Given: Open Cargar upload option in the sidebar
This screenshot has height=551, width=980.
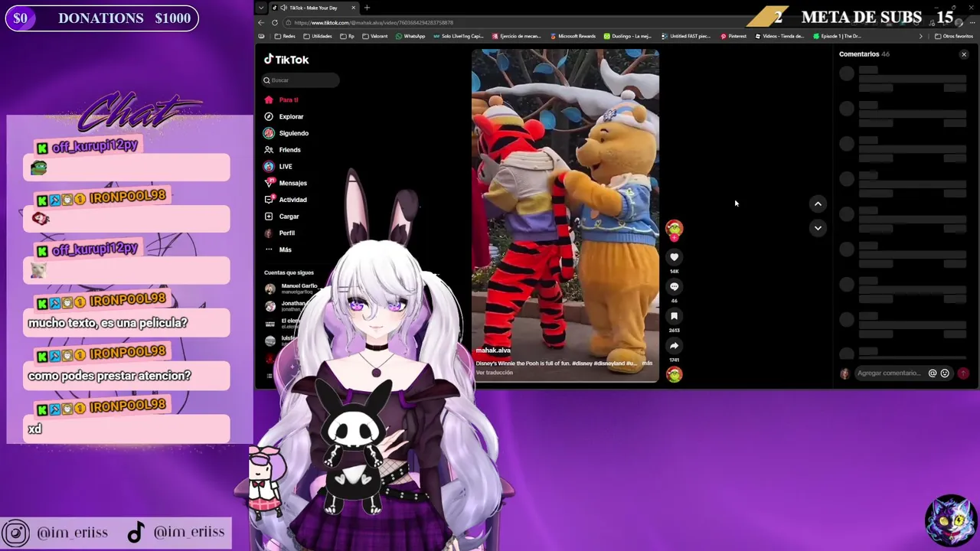Looking at the screenshot, I should tap(281, 217).
